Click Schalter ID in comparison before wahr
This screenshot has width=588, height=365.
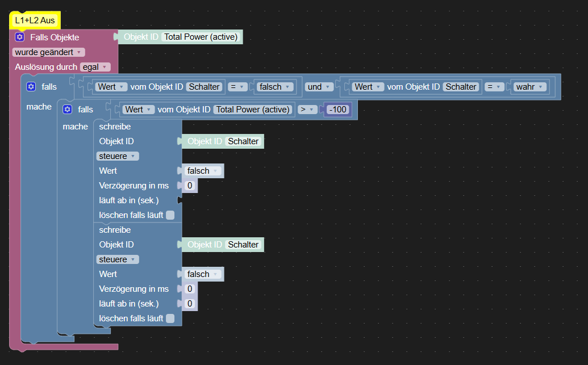click(x=461, y=87)
